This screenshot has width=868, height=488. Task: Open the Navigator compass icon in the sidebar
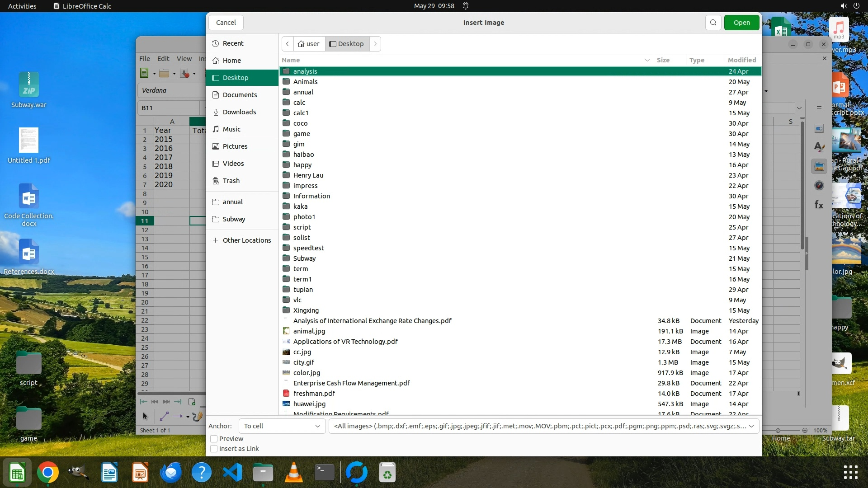(819, 186)
